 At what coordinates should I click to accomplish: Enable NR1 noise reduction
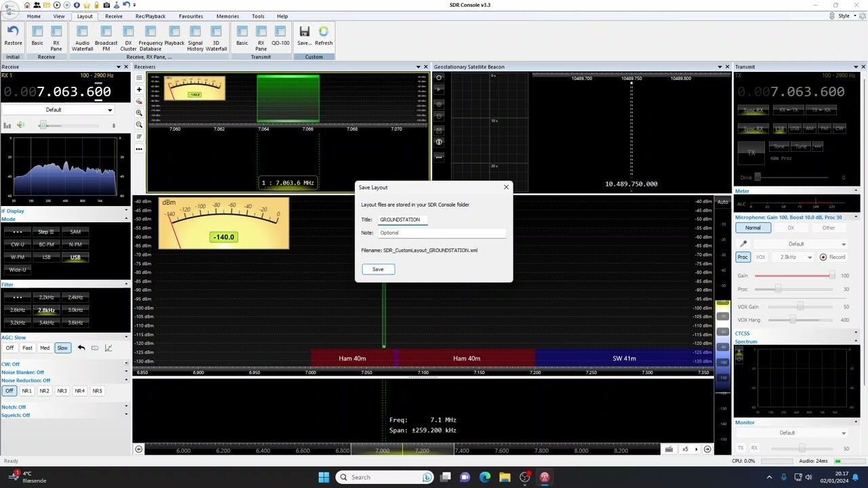coord(26,390)
